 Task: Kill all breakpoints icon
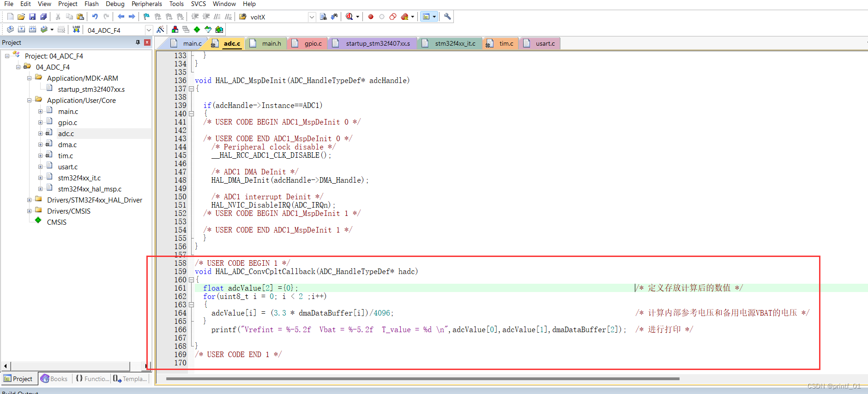click(404, 17)
